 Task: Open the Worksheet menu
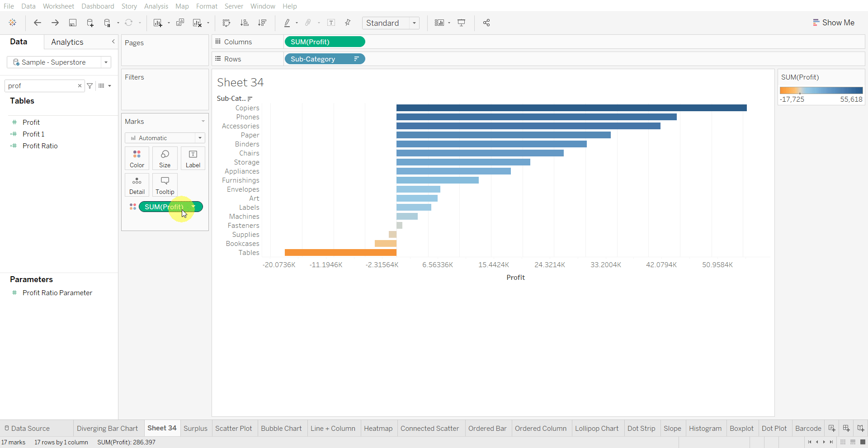(x=58, y=6)
